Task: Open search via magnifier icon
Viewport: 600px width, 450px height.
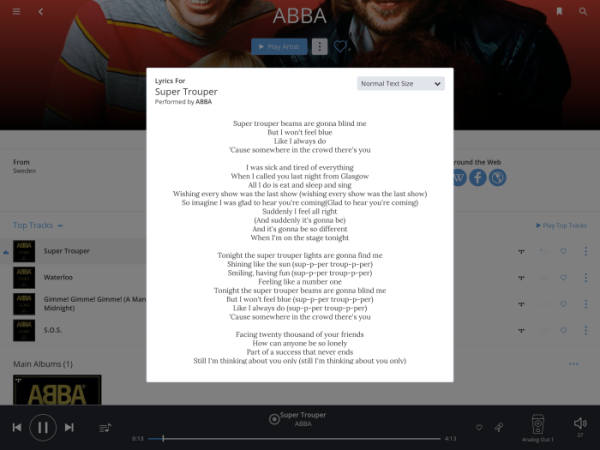Action: 583,11
